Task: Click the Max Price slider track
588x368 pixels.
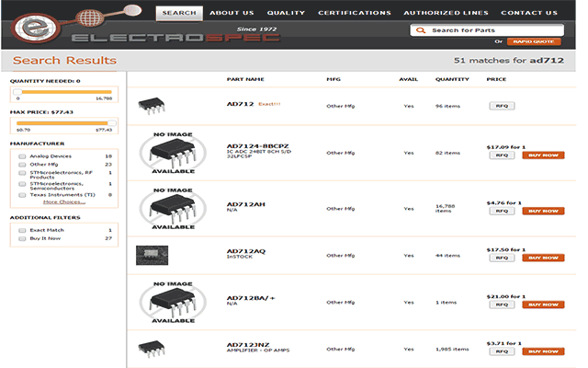Action: coord(63,123)
